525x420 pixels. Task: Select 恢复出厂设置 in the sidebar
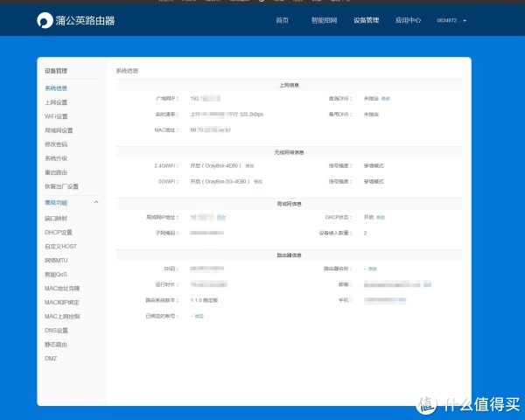pos(61,186)
